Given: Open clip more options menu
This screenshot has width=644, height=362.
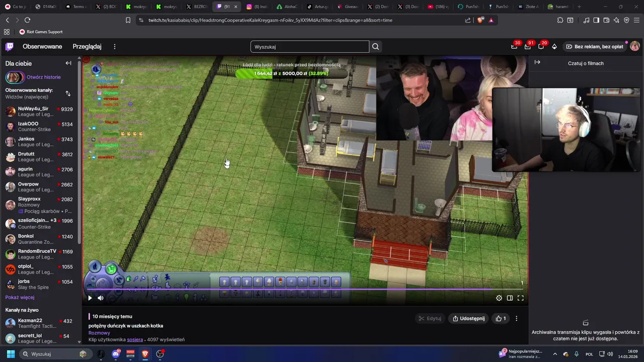Looking at the screenshot, I should 516,318.
